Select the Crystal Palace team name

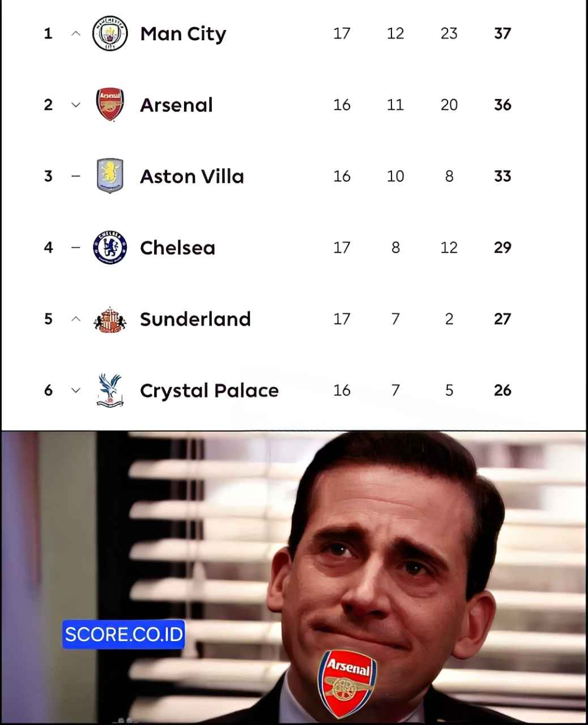[209, 390]
